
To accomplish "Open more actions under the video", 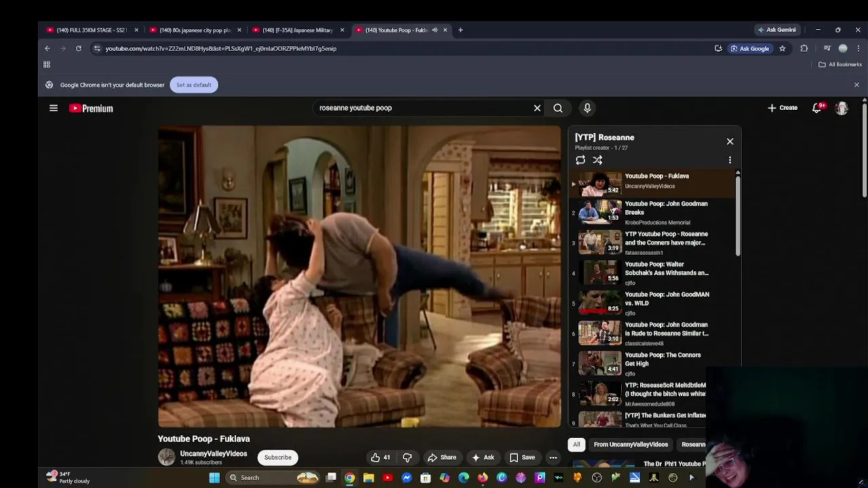I will click(553, 457).
